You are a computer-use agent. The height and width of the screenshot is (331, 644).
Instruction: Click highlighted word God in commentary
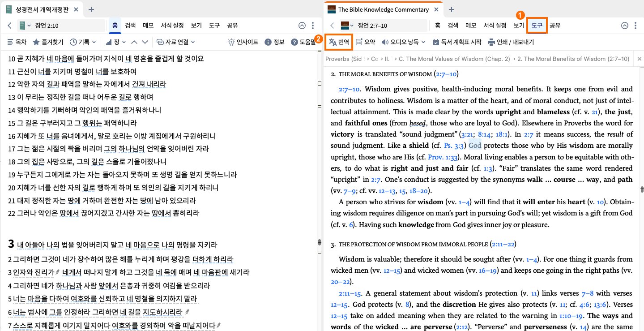tap(475, 145)
